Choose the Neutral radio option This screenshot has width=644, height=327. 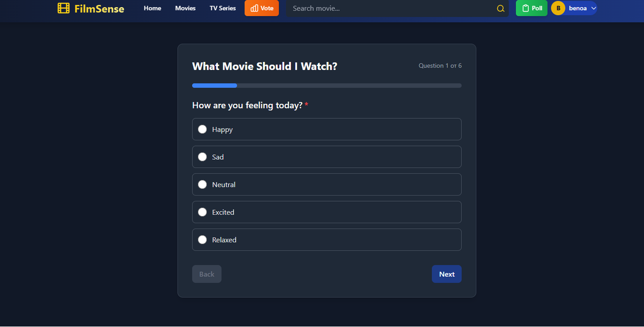tap(202, 185)
